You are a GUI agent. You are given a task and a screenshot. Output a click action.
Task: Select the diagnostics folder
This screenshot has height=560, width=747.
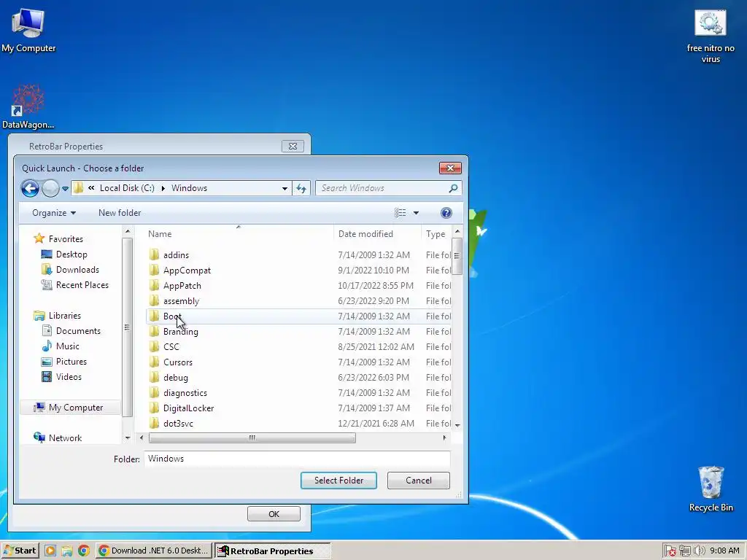pos(185,393)
